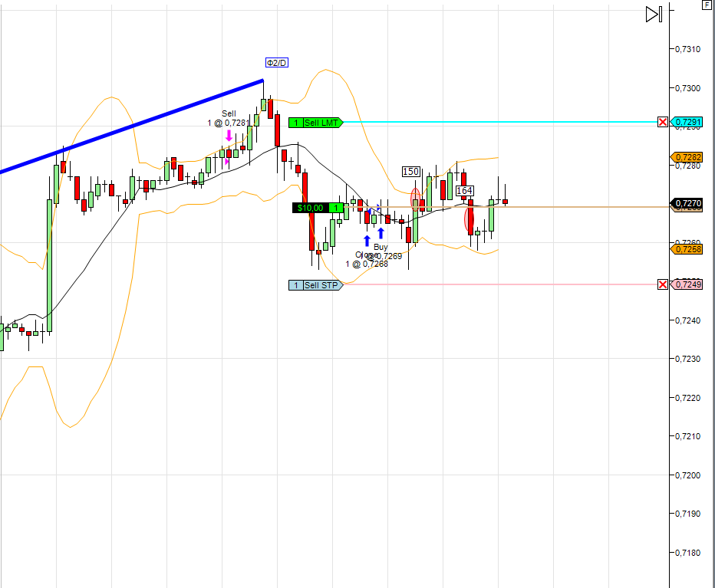Click the 0,7220 price axis label
This screenshot has height=588, width=715.
pos(687,398)
